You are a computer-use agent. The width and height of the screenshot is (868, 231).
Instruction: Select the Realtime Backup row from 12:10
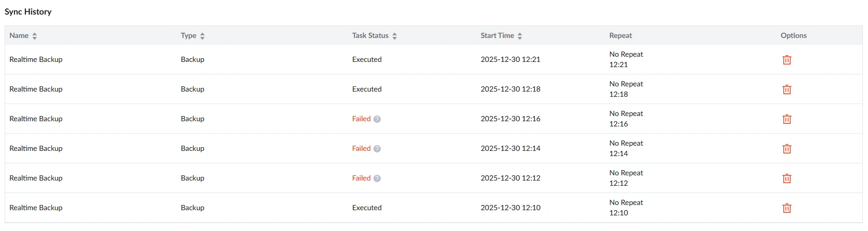434,208
